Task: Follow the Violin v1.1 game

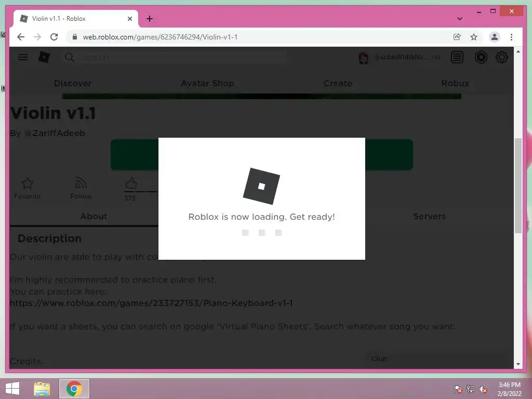Action: point(81,188)
